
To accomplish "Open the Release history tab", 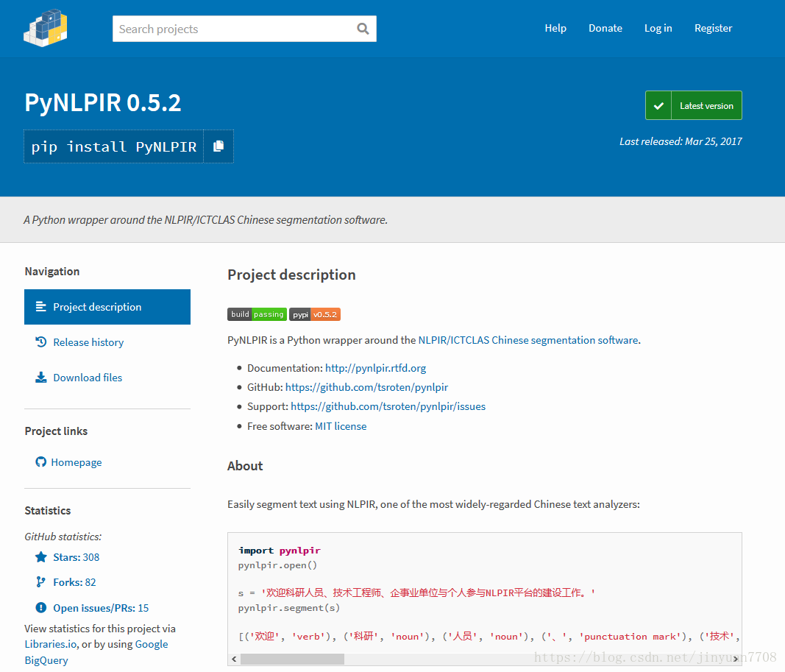I will click(x=88, y=342).
